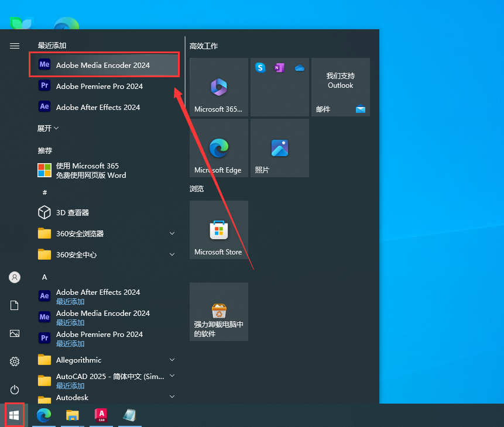Open the Microsoft Edge tile
The height and width of the screenshot is (427, 504).
[219, 148]
